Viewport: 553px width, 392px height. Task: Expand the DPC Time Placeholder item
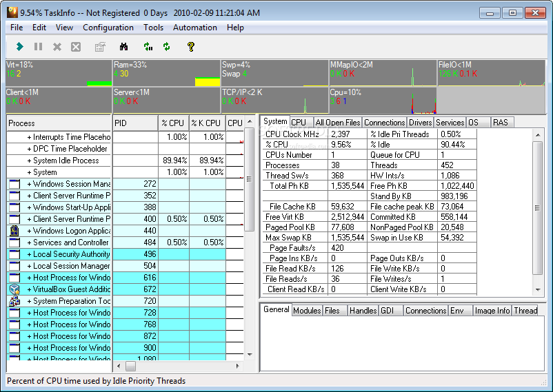(29, 149)
